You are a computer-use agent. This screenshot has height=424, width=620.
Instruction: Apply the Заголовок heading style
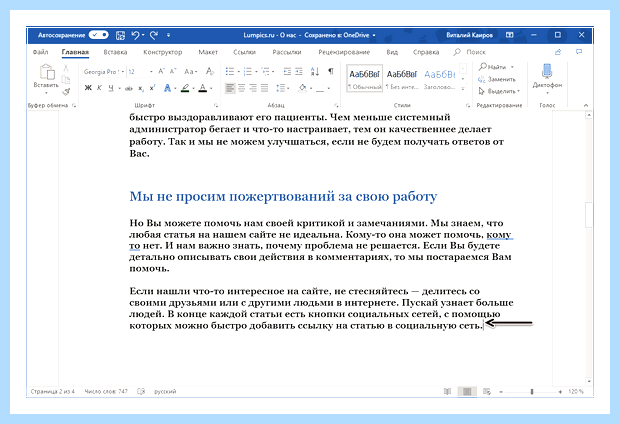(x=440, y=78)
